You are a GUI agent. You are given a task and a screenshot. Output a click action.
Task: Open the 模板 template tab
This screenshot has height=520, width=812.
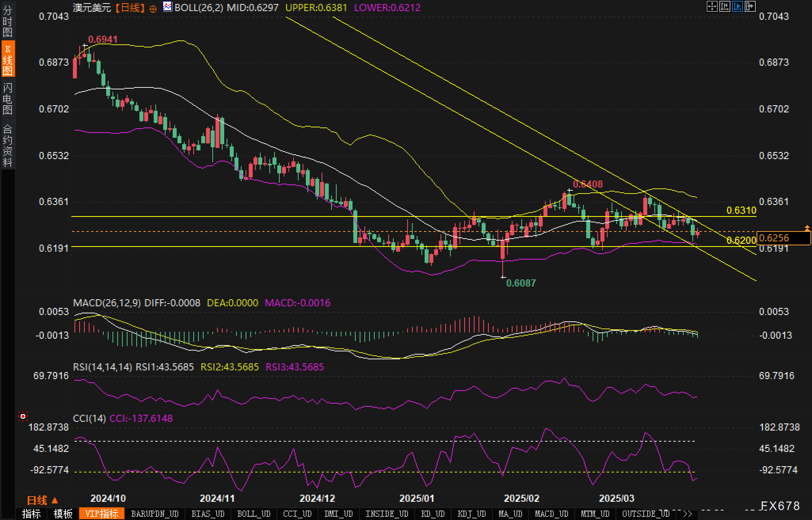point(63,514)
